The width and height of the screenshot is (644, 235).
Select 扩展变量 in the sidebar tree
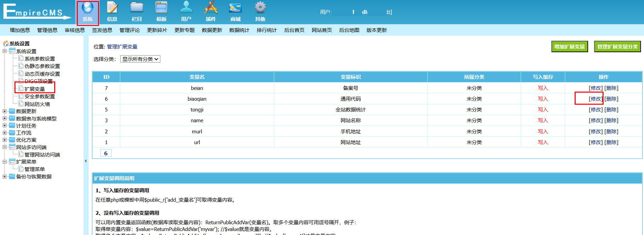[x=35, y=89]
